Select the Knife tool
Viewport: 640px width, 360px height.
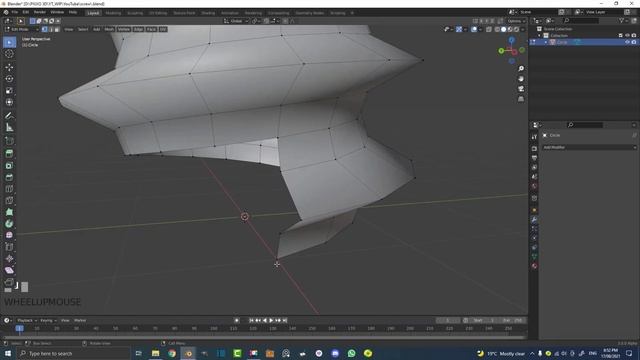coord(9,200)
